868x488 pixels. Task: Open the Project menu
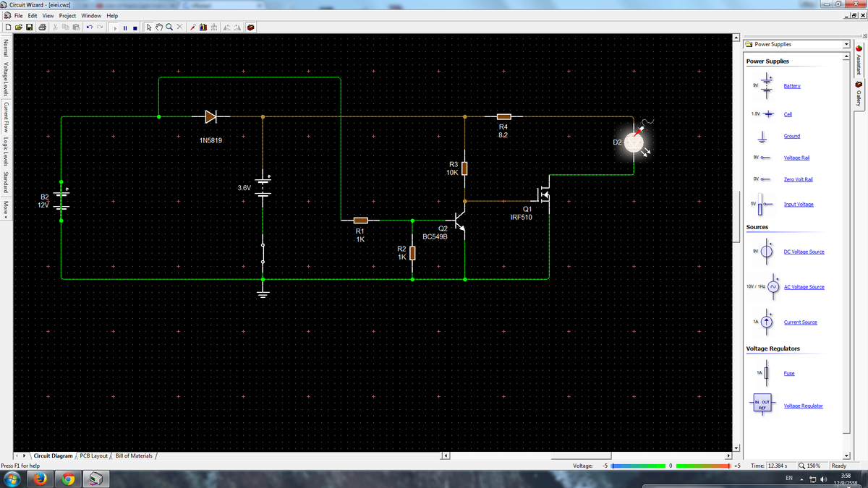point(67,16)
